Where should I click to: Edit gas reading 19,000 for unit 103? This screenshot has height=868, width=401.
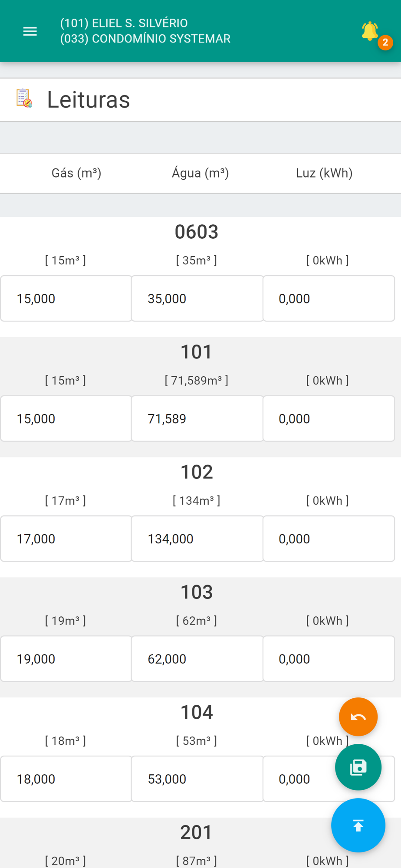click(66, 659)
